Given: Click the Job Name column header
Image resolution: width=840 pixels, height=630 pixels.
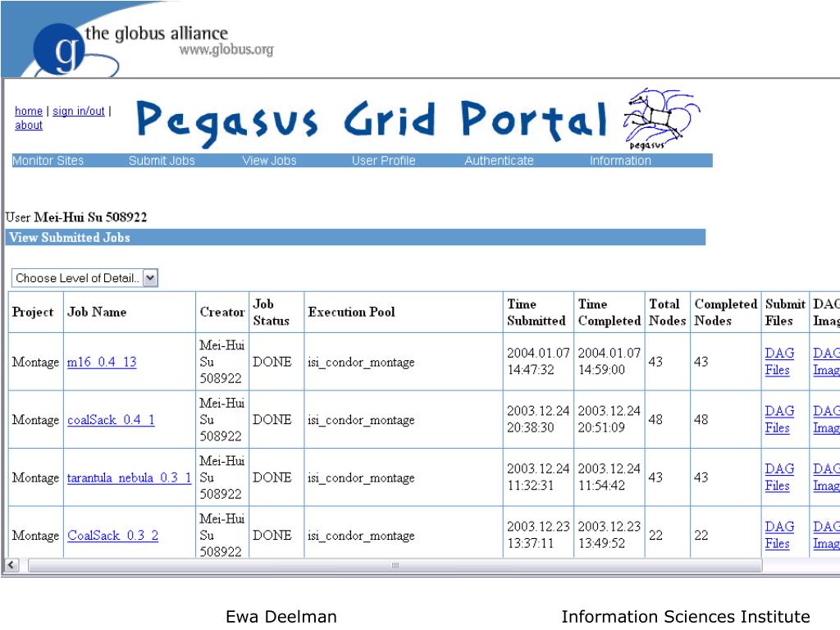Looking at the screenshot, I should [x=97, y=312].
